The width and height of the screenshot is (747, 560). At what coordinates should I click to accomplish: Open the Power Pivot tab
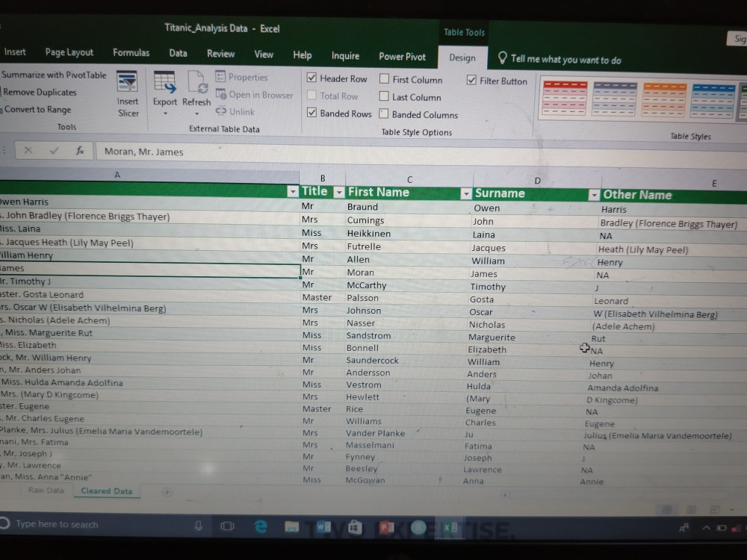click(x=402, y=56)
